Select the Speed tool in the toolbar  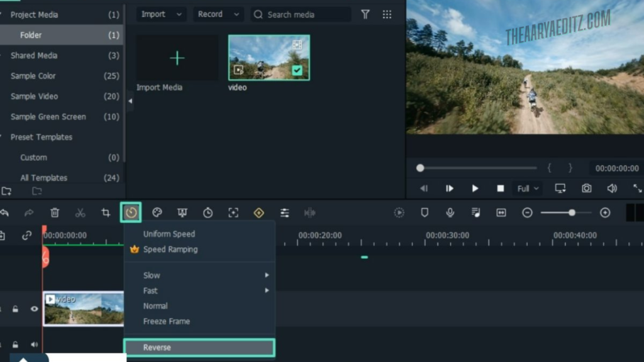[131, 212]
